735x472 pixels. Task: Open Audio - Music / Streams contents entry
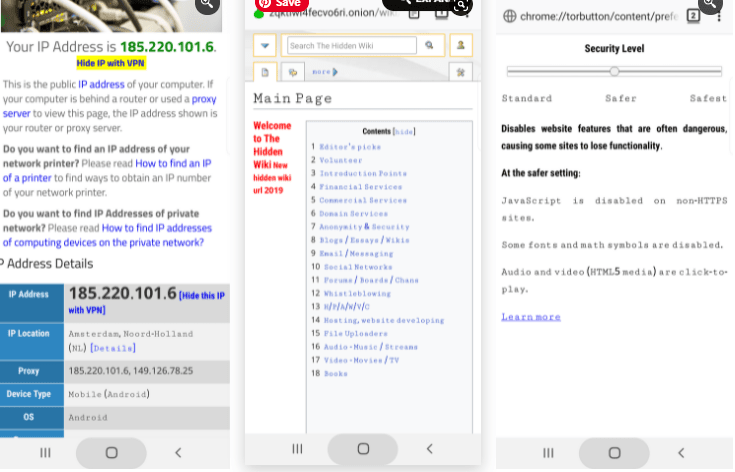370,347
